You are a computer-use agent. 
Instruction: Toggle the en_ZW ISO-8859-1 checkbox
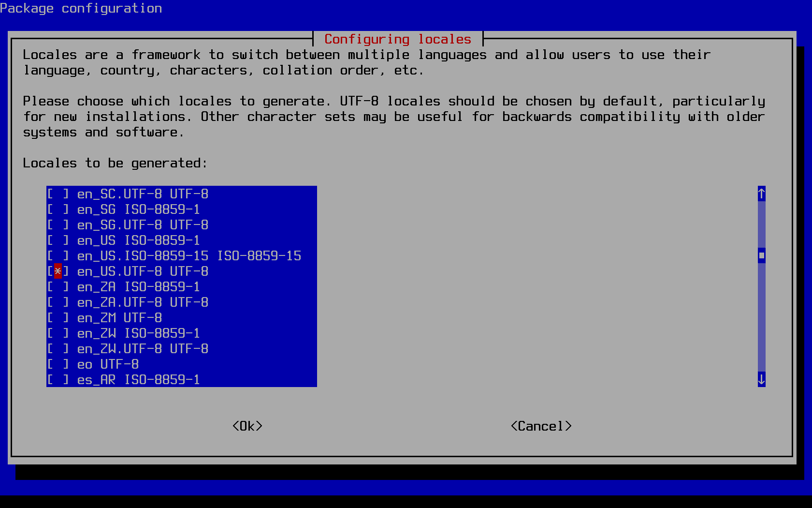(58, 333)
